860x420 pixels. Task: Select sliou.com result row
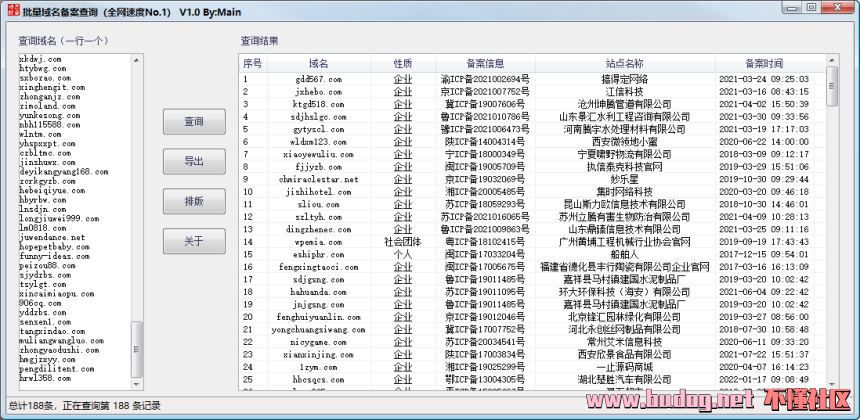[531, 205]
